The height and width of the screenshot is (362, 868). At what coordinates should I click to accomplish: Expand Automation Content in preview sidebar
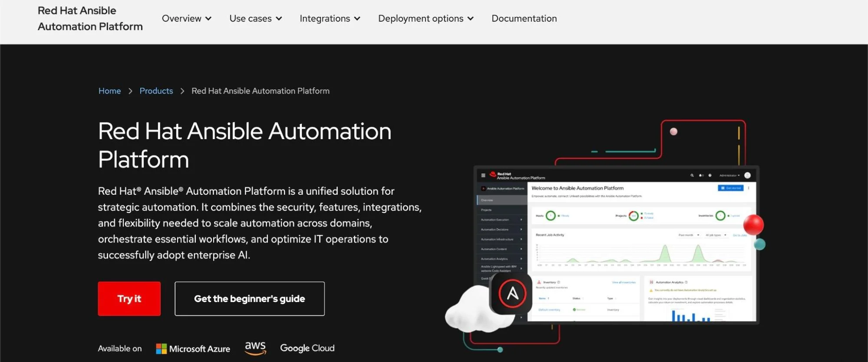point(502,249)
